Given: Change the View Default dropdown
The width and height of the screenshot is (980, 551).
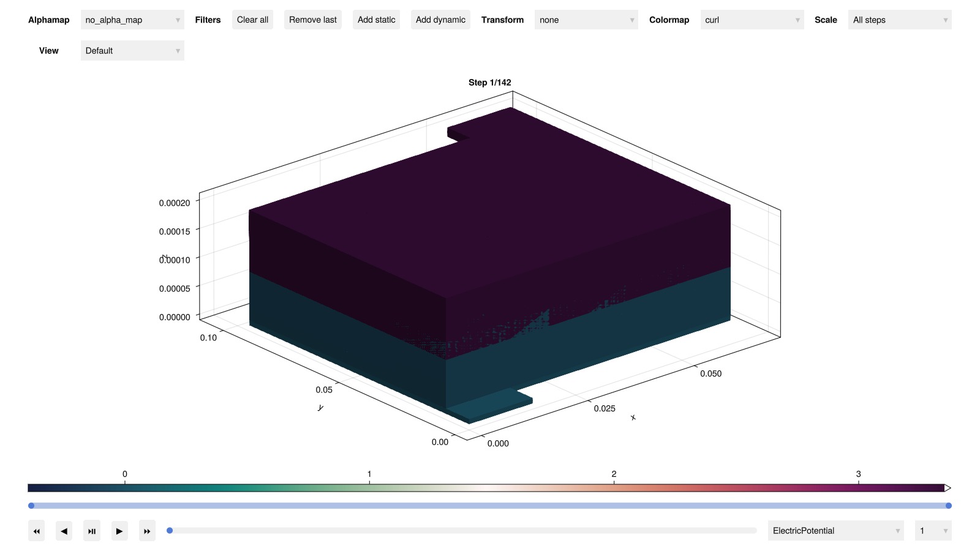Looking at the screenshot, I should [x=132, y=51].
